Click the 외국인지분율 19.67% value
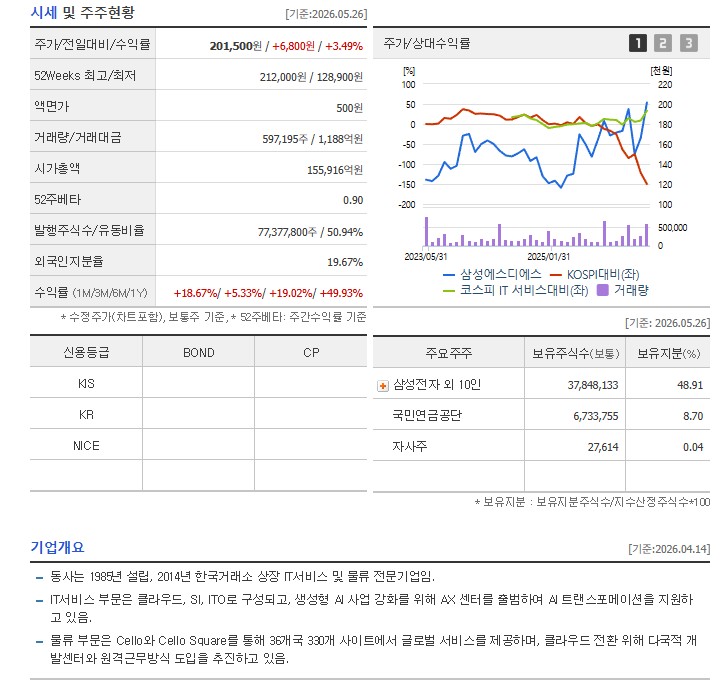Screen dimensions: 725x692 point(345,263)
